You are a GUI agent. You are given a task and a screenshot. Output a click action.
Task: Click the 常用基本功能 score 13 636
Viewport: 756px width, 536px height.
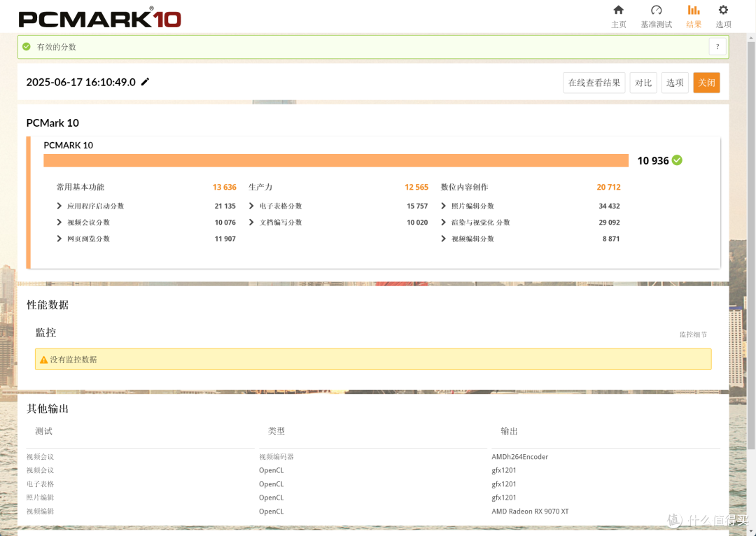tap(225, 187)
